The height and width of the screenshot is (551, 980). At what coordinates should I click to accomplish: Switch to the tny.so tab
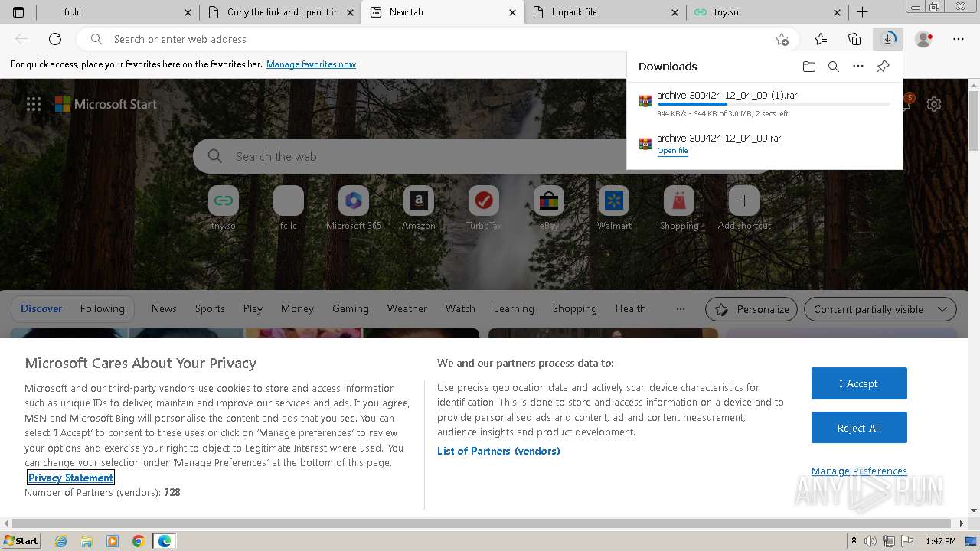767,12
